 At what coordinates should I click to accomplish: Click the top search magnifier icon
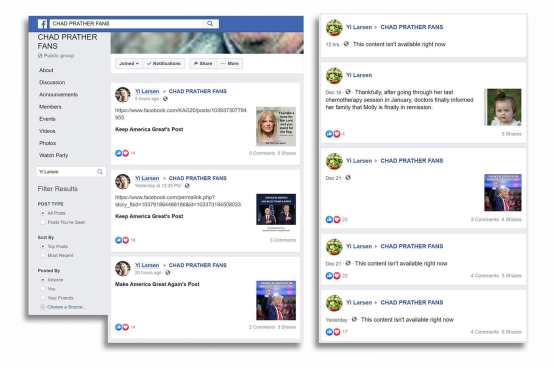pos(210,24)
